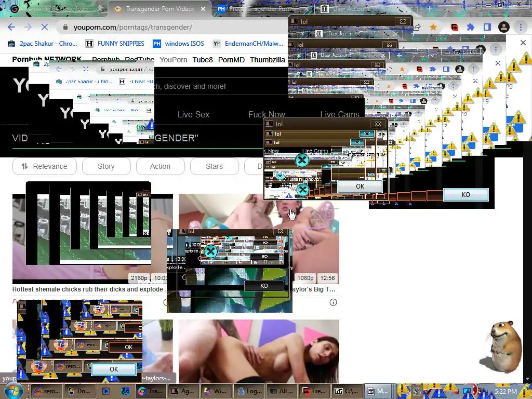Click the dark OK button in error cascade
This screenshot has width=532, height=399.
pyautogui.click(x=129, y=347)
